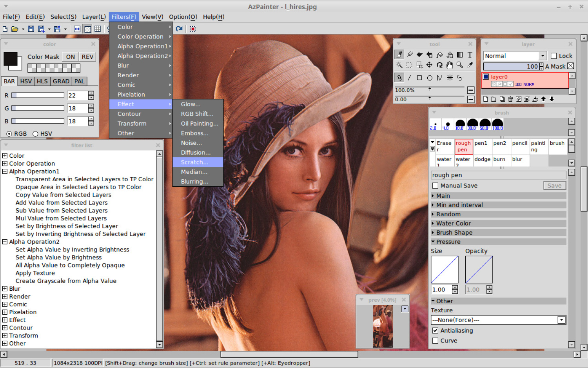Switch to the GRAD tab in color panel

coord(61,81)
